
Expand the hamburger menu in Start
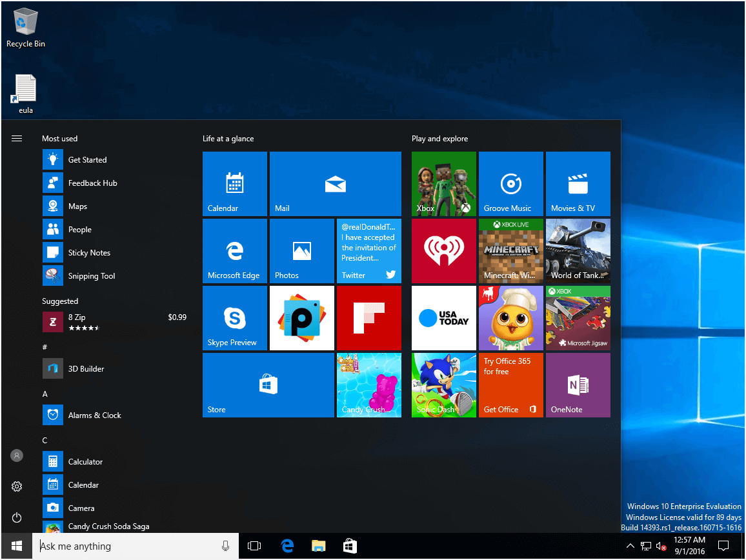tap(17, 138)
